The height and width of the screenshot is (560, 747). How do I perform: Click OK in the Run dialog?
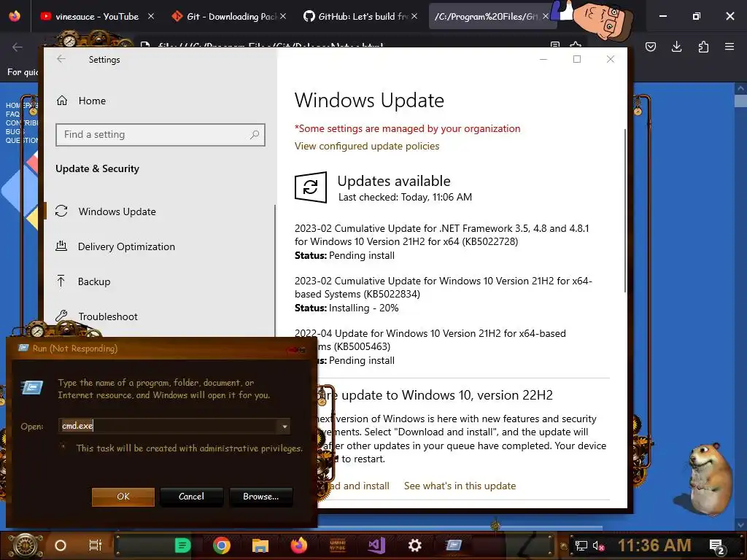(123, 497)
